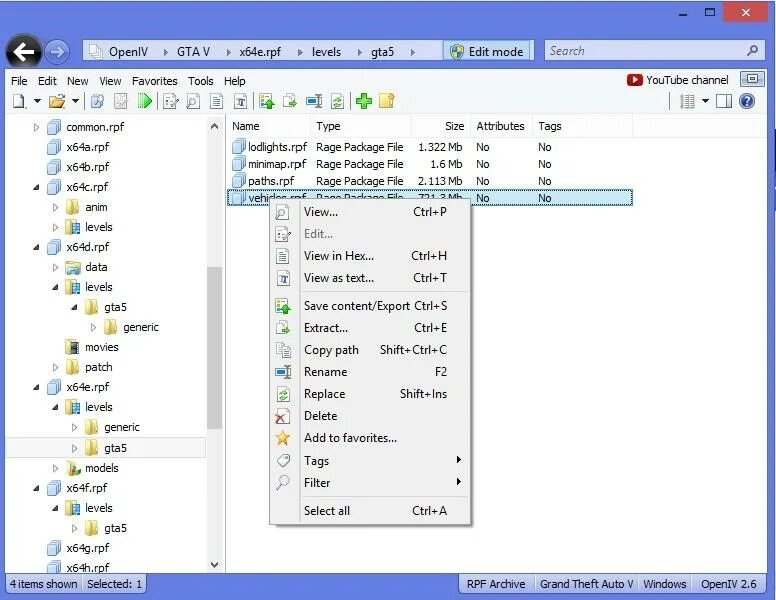Open dropdown arrow beside new file icon
The image size is (776, 600).
coord(37,101)
